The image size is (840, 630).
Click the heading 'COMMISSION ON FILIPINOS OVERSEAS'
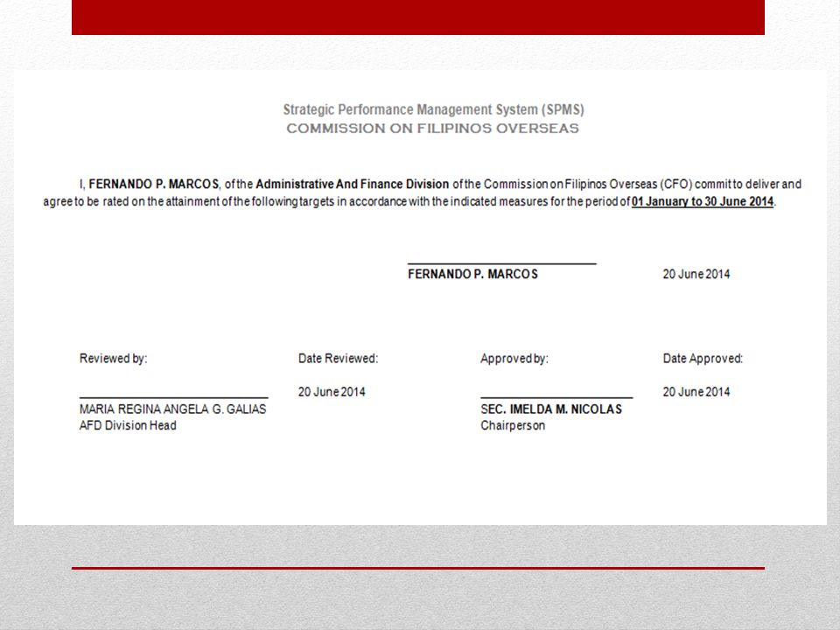(433, 129)
